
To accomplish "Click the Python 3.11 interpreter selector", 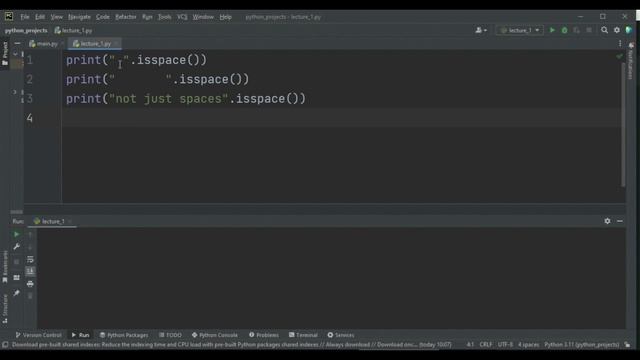I will coord(582,344).
